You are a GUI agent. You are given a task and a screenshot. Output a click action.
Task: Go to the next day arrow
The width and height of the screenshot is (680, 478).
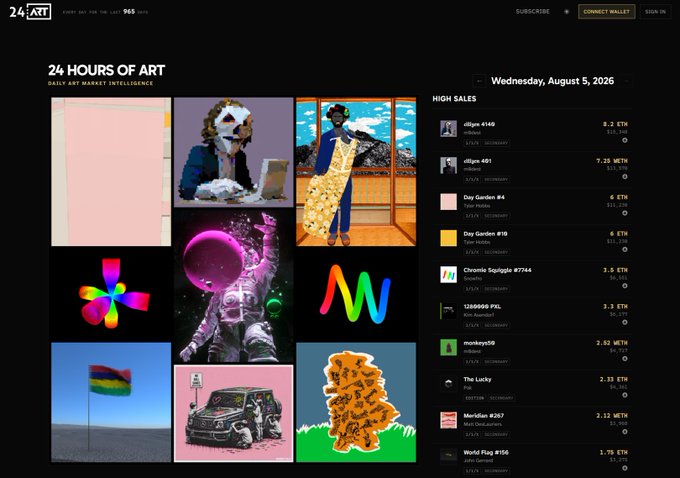[626, 81]
